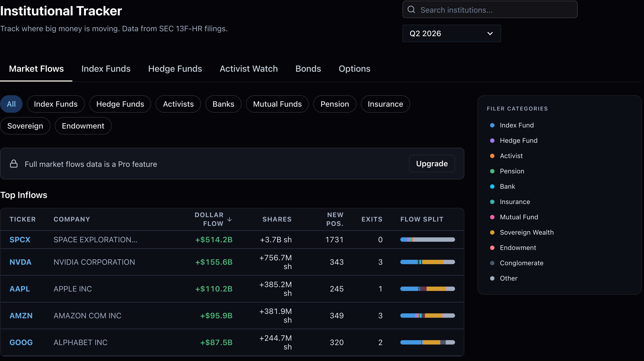Select the All filter chip
The image size is (644, 361).
pyautogui.click(x=11, y=104)
